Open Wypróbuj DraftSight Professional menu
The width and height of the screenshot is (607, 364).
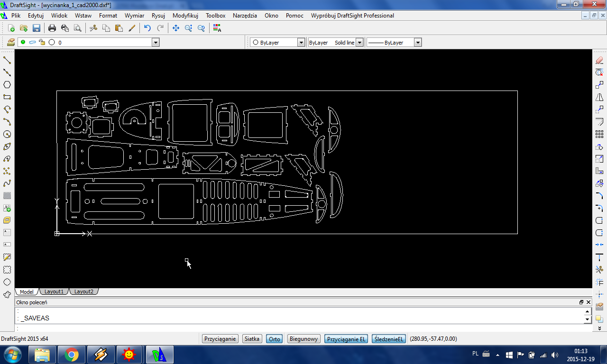click(x=352, y=16)
